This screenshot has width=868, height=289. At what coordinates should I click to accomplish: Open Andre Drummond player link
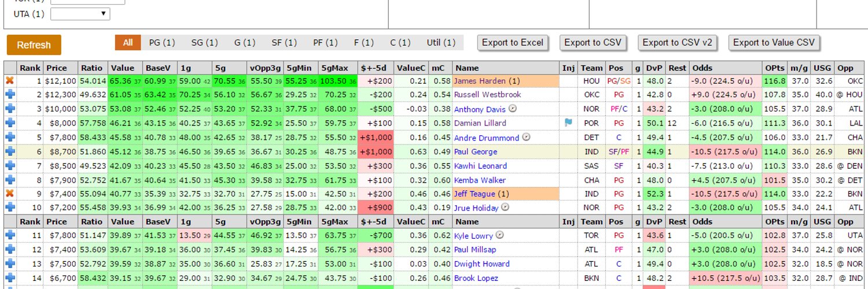[487, 138]
